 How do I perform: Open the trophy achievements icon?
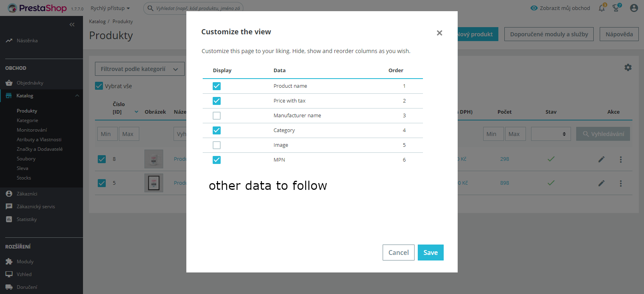pos(616,8)
